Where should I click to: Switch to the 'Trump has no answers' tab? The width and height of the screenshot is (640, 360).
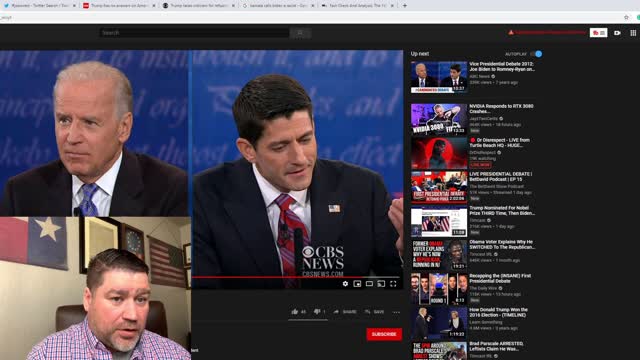click(x=118, y=6)
